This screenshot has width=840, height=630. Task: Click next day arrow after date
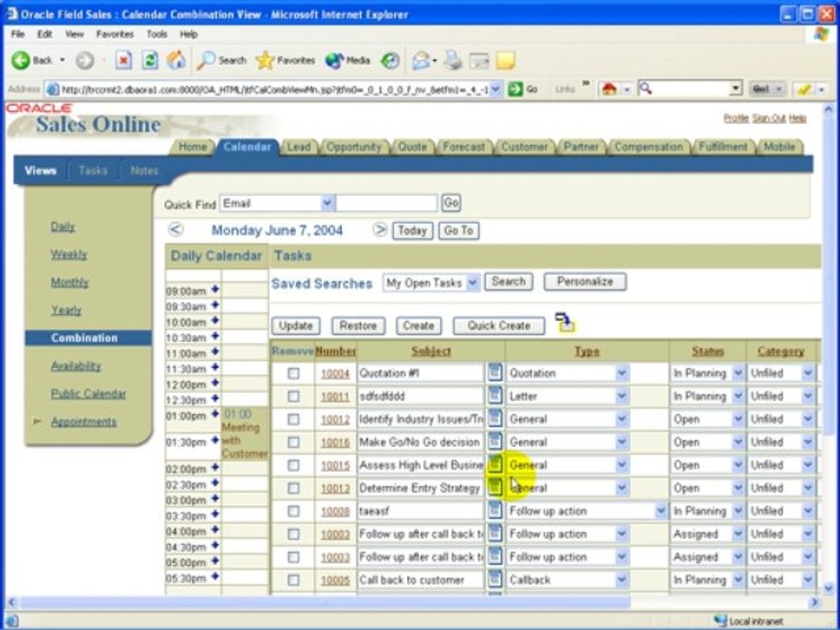tap(380, 230)
